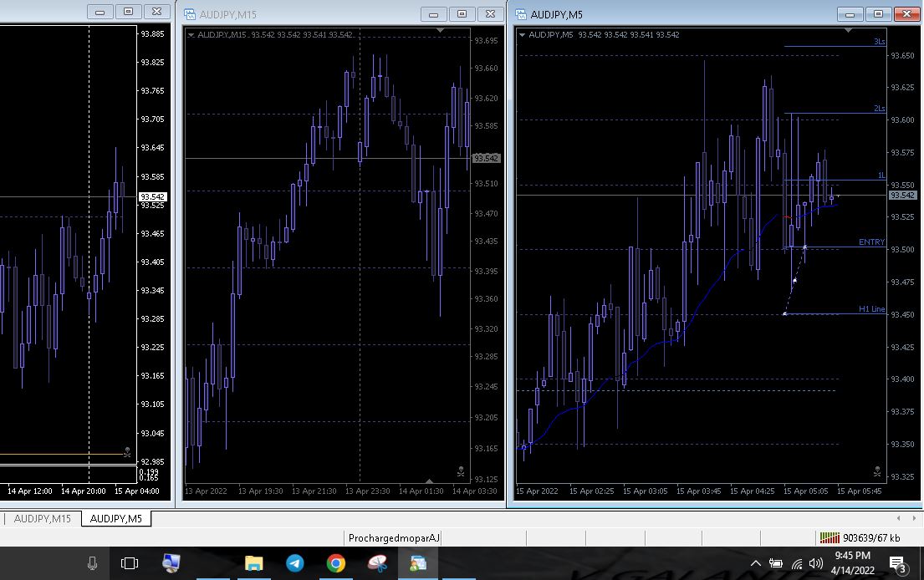Click the chart shift marker atop the M5 chart
Viewport: 924px width, 580px height.
[x=848, y=30]
